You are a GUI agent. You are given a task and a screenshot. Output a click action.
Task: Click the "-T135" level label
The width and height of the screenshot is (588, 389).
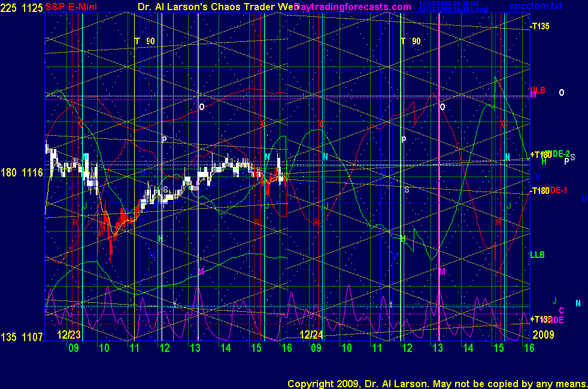(539, 26)
